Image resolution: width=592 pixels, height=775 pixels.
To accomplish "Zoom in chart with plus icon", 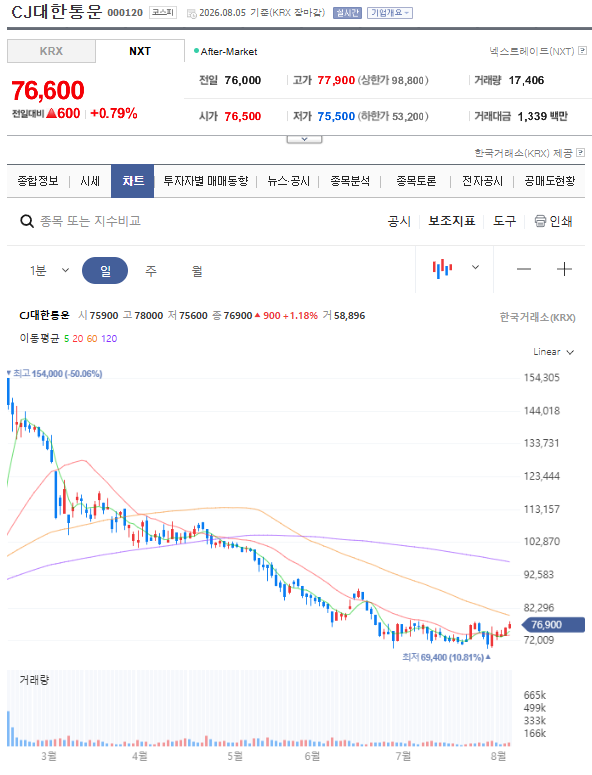I will pyautogui.click(x=564, y=269).
